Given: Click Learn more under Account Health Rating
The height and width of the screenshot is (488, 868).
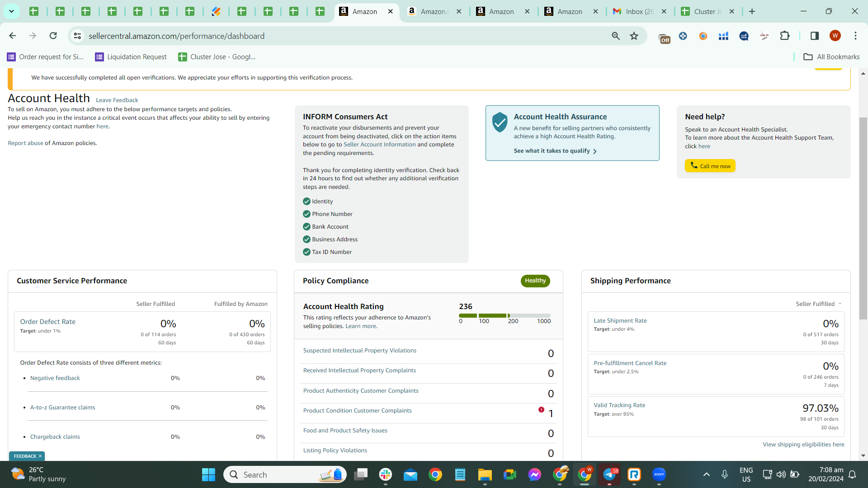Looking at the screenshot, I should [361, 326].
